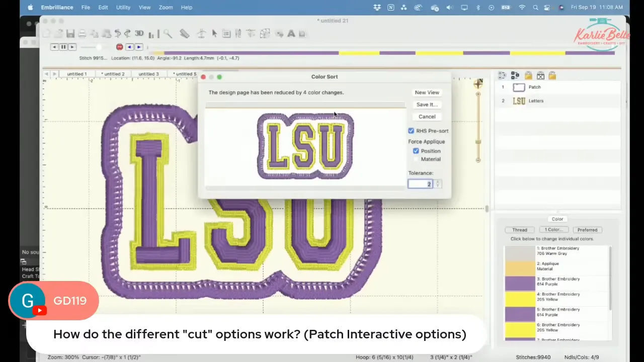Image resolution: width=644 pixels, height=362 pixels.
Task: Click the Preferred button
Action: point(587,230)
